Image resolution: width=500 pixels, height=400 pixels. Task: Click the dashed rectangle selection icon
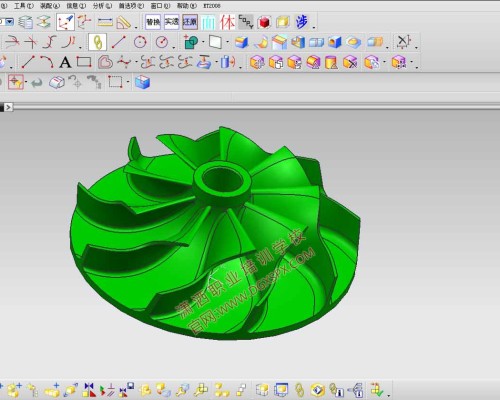[115, 82]
